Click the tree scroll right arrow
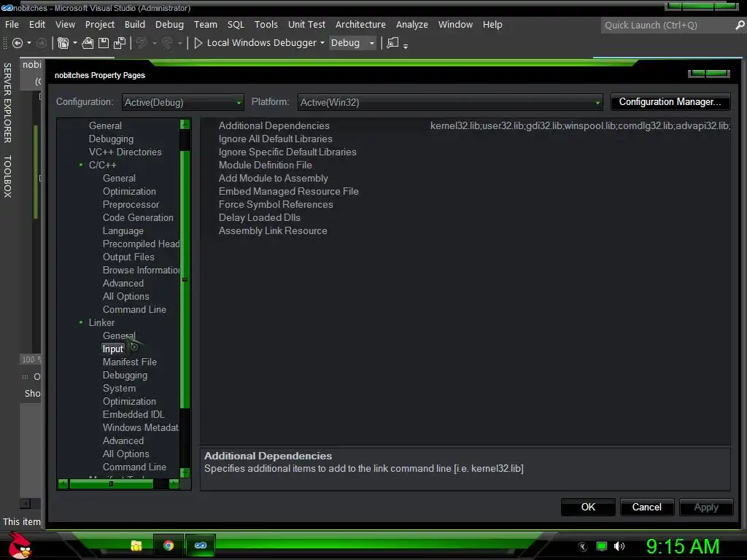 174,484
